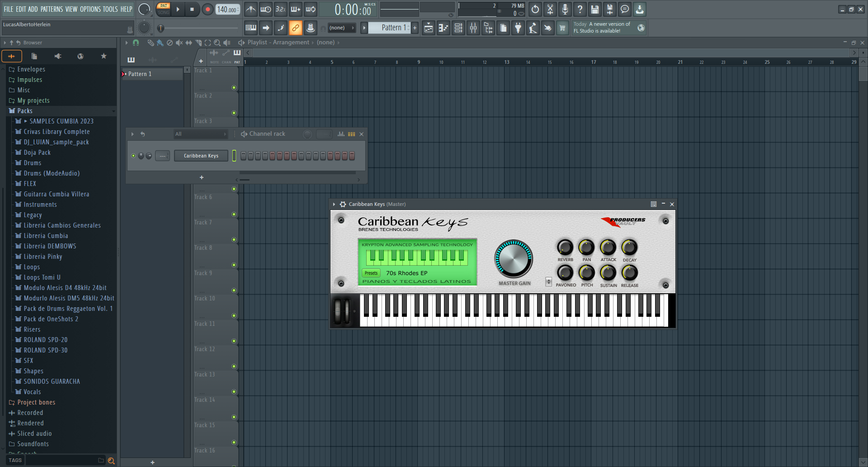Open the OPTIONS menu
868x467 pixels.
90,9
